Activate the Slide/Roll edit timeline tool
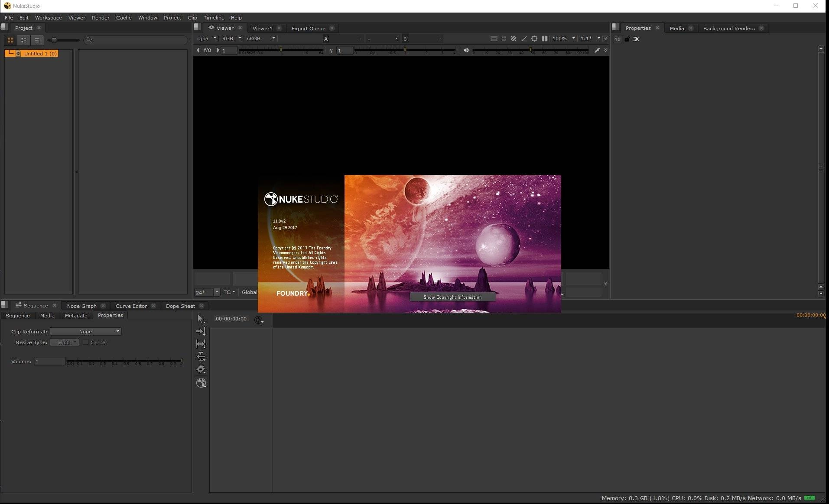 [x=201, y=356]
